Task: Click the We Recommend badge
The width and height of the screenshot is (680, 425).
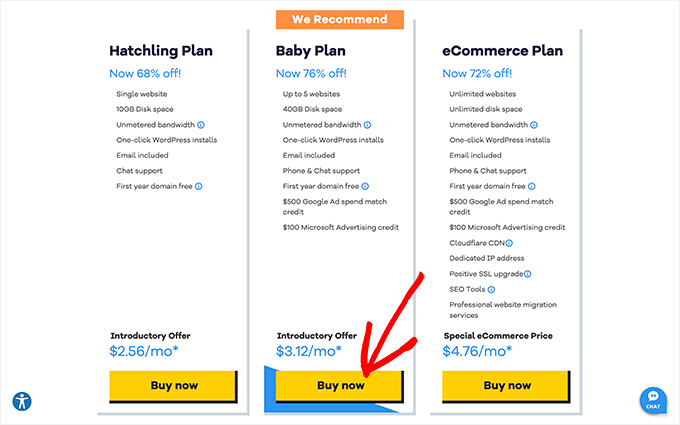Action: (340, 19)
